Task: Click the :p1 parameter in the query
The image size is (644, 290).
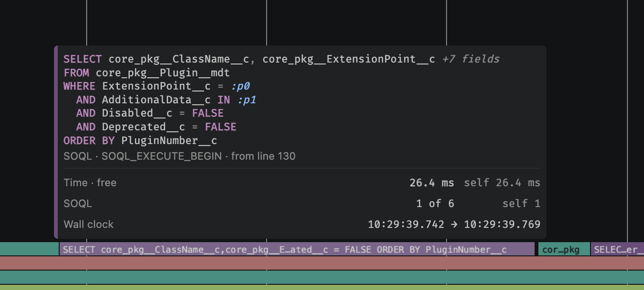Action: [x=247, y=100]
